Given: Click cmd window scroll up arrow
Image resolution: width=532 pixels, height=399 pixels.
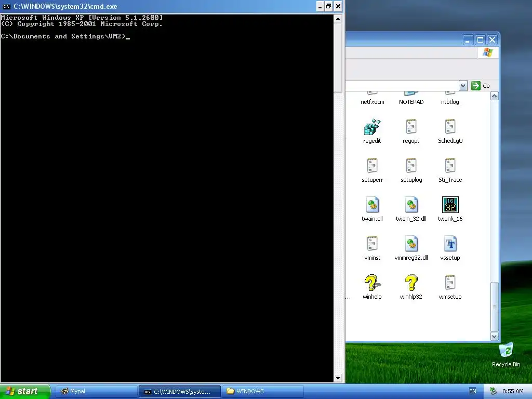Looking at the screenshot, I should point(338,19).
